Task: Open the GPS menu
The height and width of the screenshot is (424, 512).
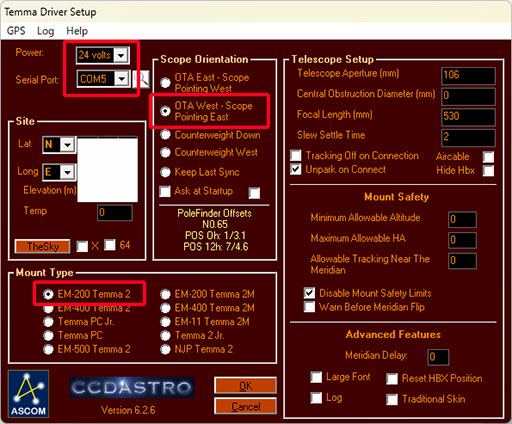Action: pos(16,31)
